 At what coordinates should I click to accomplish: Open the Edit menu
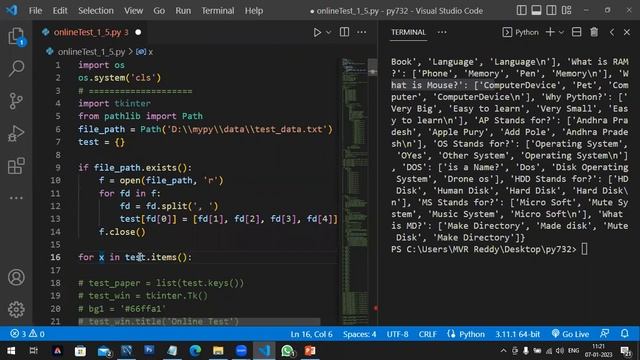tap(60, 11)
